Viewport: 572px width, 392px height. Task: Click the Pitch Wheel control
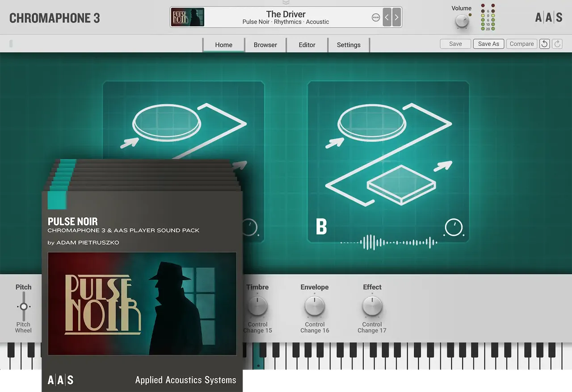[x=23, y=307]
